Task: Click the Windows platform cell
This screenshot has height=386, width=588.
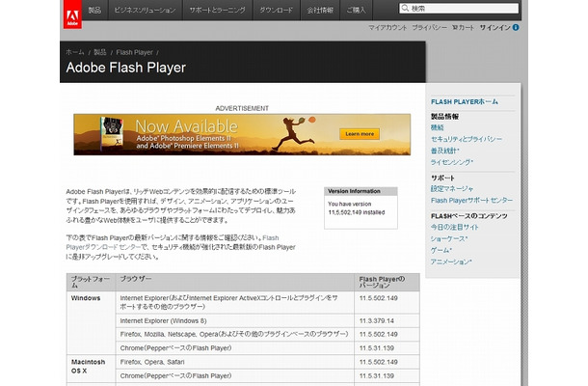Action: click(x=92, y=323)
